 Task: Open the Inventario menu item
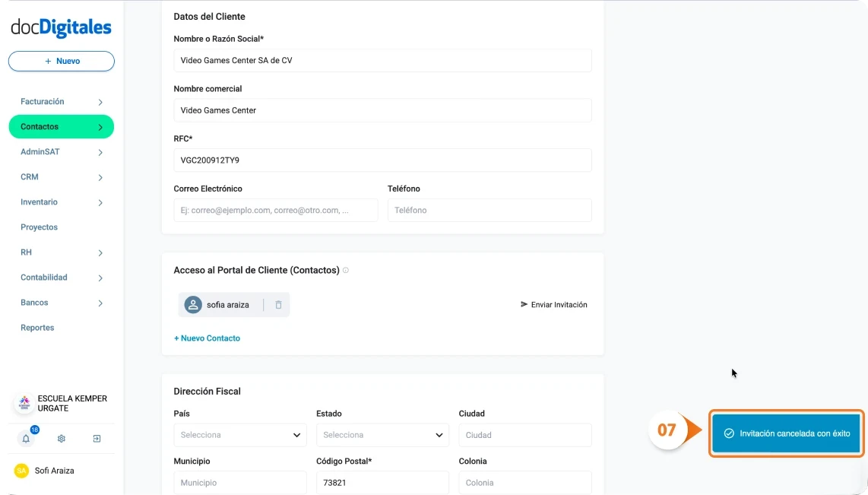click(x=61, y=201)
